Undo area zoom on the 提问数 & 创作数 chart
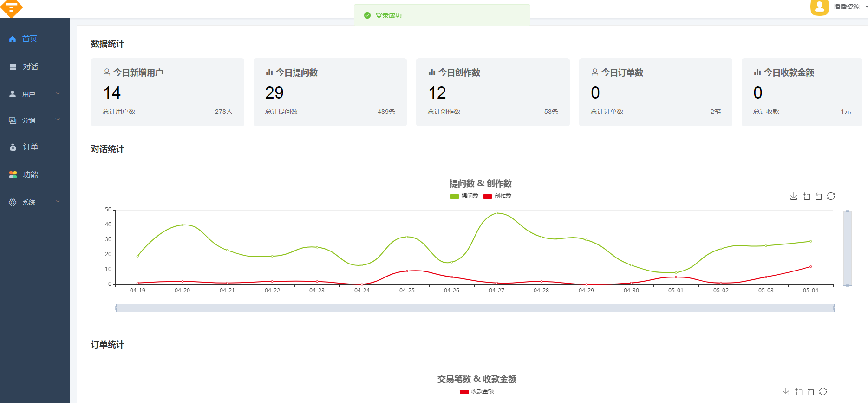The image size is (868, 403). pyautogui.click(x=819, y=197)
